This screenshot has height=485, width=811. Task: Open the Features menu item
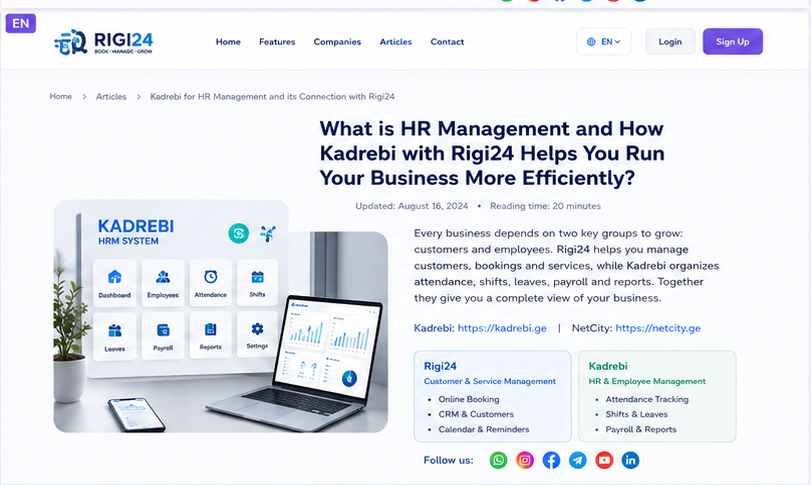pyautogui.click(x=277, y=42)
